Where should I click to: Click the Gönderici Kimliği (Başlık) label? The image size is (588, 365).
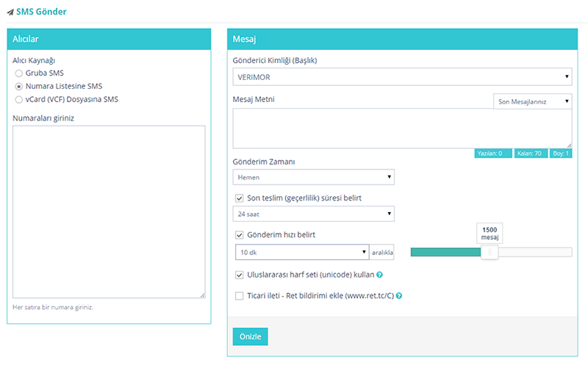click(x=275, y=60)
